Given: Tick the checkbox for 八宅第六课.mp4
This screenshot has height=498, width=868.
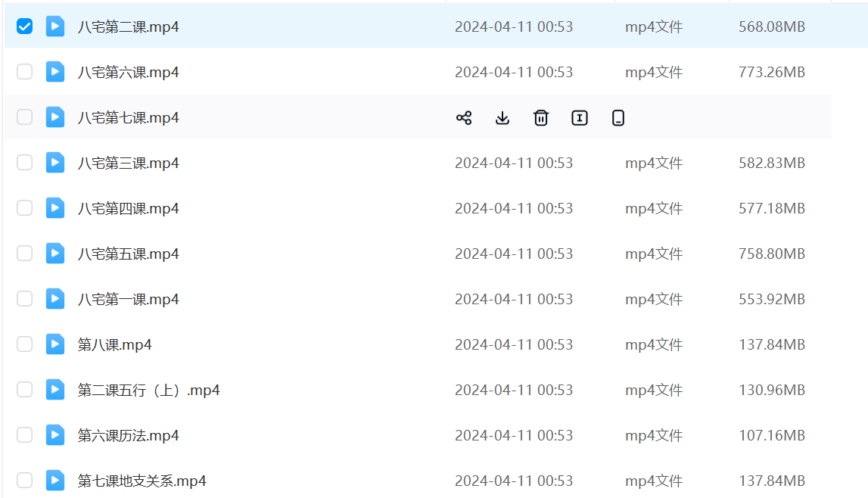Looking at the screenshot, I should [25, 72].
